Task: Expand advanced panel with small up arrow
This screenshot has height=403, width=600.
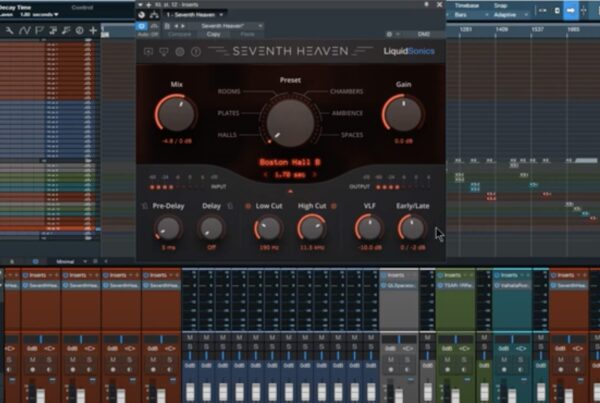Action: 290,191
